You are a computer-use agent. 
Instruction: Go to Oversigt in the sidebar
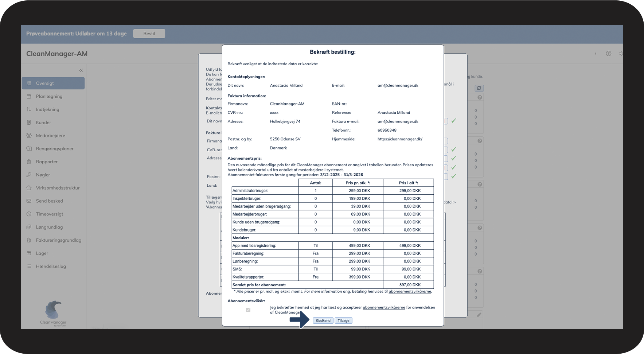point(53,83)
